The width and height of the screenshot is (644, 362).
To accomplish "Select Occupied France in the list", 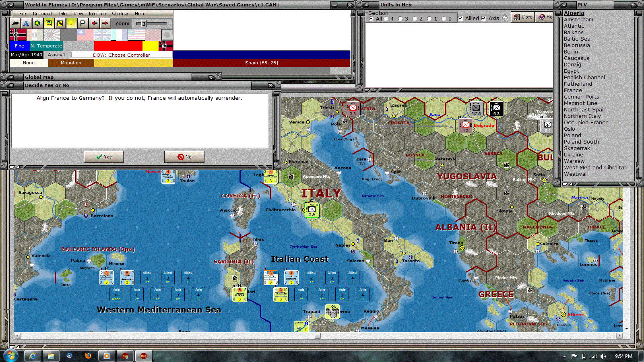I will [586, 122].
